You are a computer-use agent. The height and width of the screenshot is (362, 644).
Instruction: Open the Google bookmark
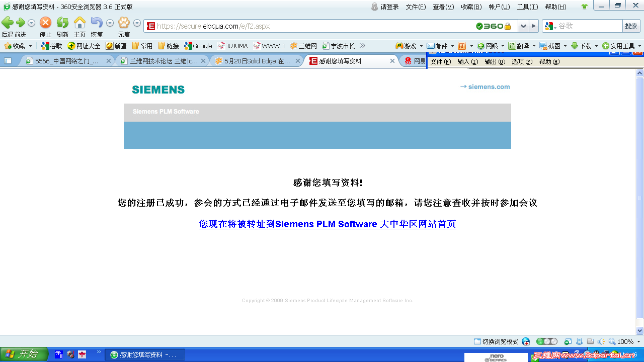pyautogui.click(x=198, y=46)
